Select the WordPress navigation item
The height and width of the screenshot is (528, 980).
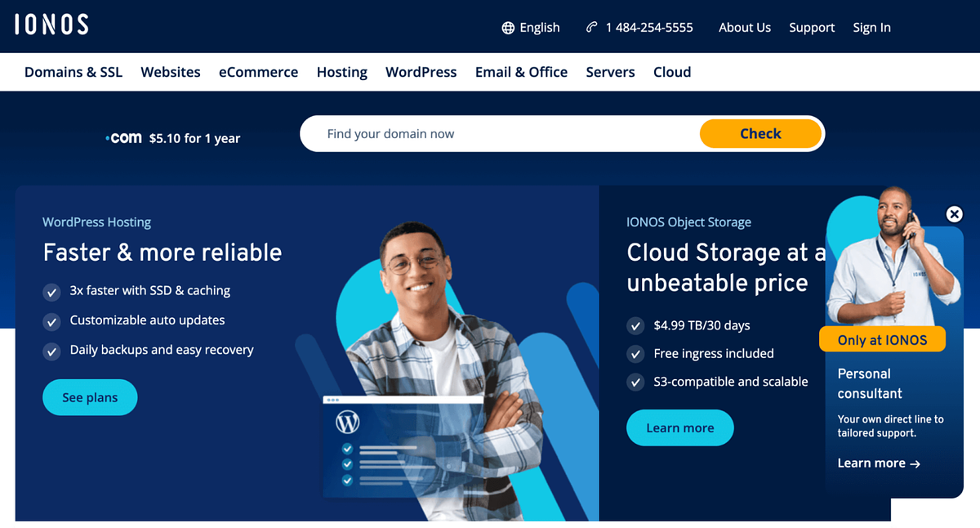[x=421, y=72]
